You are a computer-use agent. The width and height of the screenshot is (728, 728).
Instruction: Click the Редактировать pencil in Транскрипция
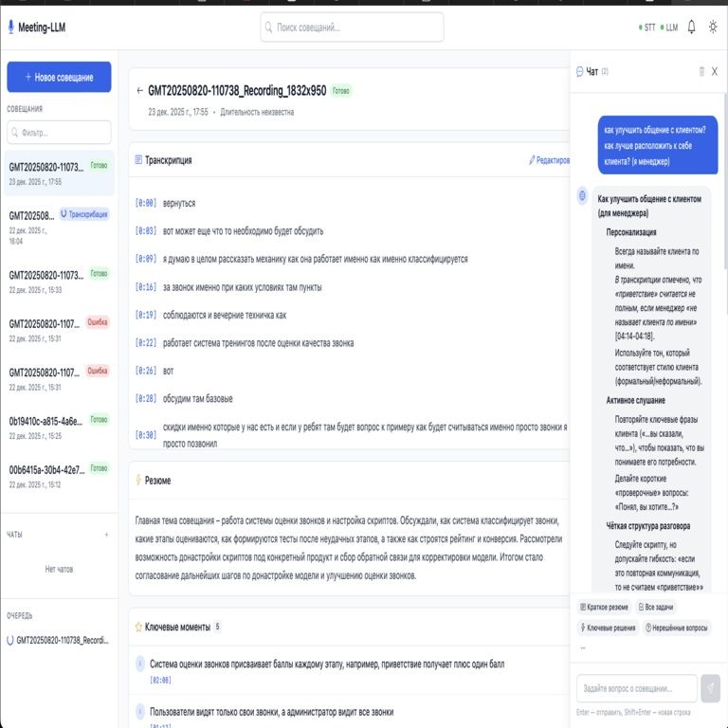point(549,160)
